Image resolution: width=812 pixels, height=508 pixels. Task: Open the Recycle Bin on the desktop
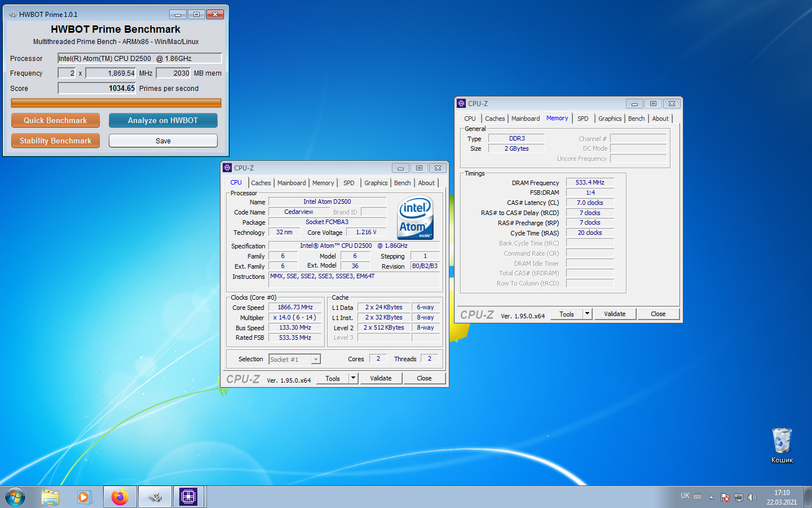(x=782, y=445)
